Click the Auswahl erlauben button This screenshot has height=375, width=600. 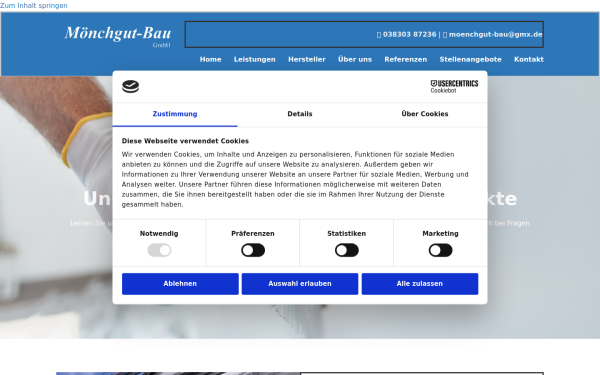(300, 284)
